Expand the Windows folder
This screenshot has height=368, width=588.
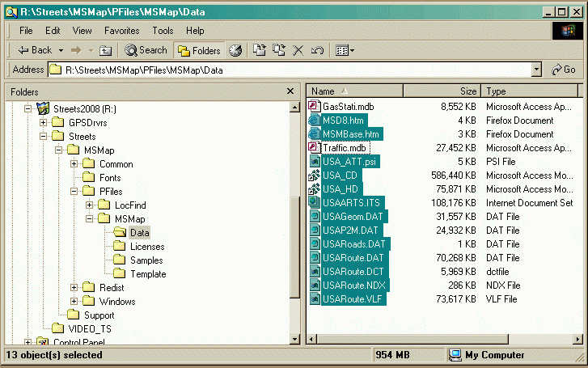[74, 301]
